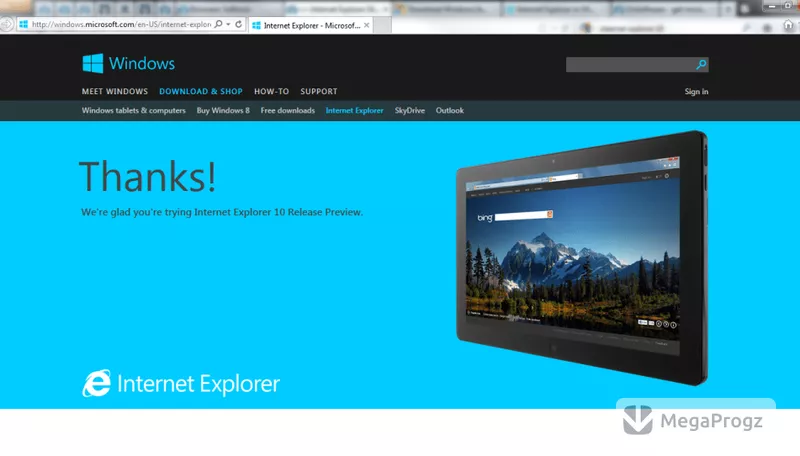
Task: Click the Windows logo icon in header
Action: [x=92, y=63]
